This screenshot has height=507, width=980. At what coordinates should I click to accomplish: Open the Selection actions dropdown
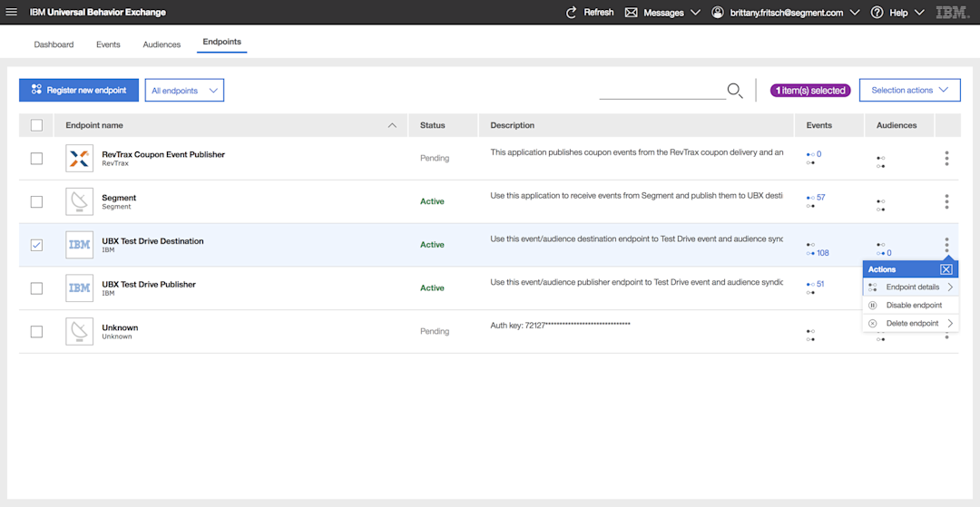click(909, 90)
